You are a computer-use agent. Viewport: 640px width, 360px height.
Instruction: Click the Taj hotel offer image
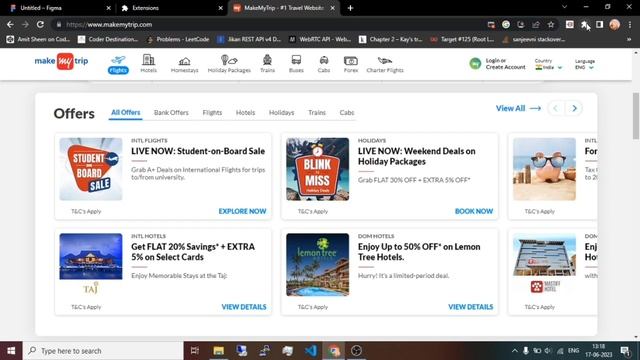tap(91, 264)
